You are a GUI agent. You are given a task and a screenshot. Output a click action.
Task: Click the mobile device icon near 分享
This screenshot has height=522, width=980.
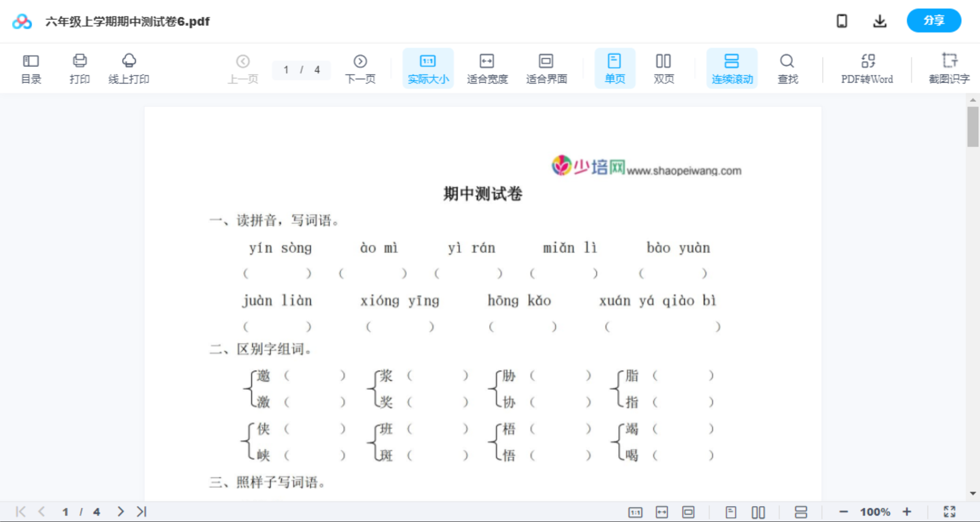[x=842, y=20]
